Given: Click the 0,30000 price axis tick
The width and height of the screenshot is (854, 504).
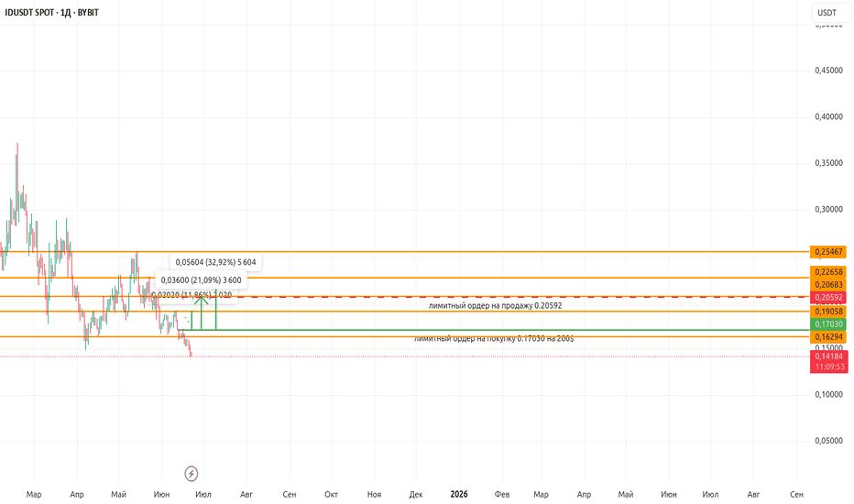Looking at the screenshot, I should click(x=828, y=209).
